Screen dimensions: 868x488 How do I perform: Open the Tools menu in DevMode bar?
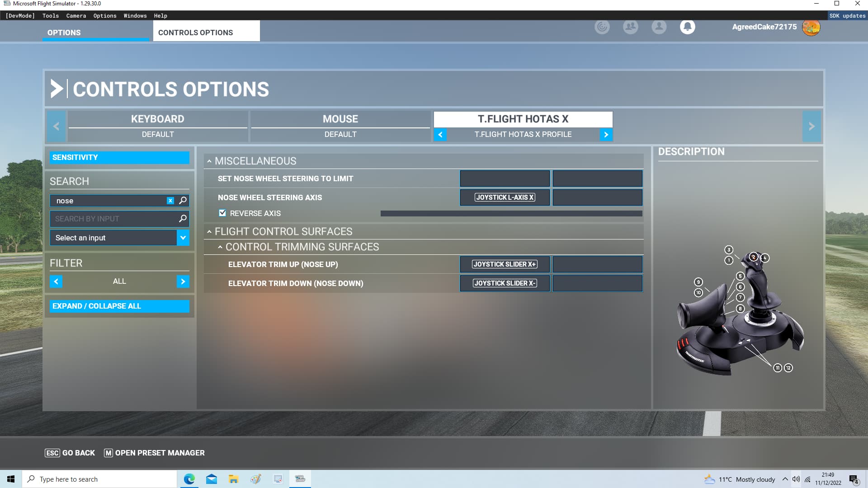point(51,16)
